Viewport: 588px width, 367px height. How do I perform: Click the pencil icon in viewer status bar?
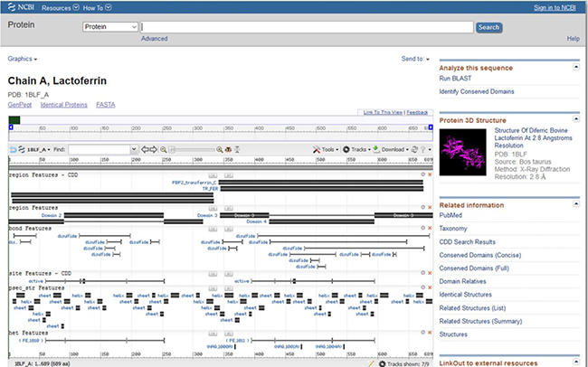point(371,363)
